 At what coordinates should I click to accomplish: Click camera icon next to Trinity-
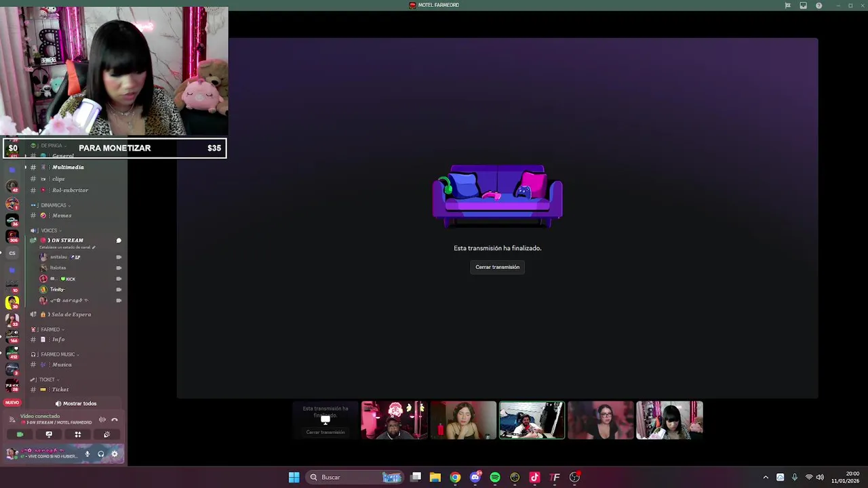click(x=119, y=289)
